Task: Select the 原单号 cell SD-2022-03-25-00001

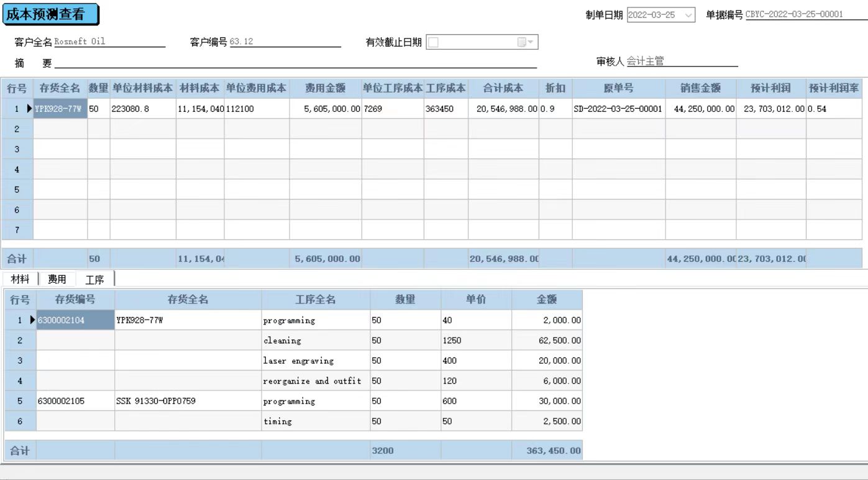Action: coord(619,108)
